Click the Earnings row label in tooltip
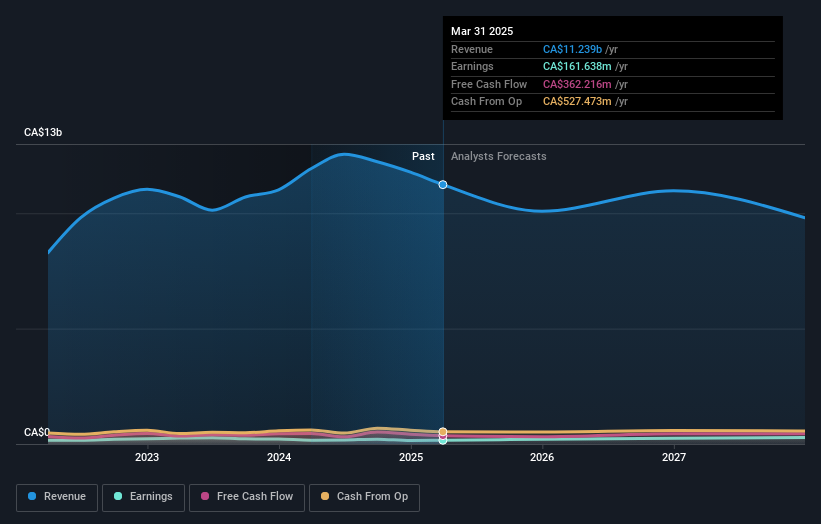Screen dimensions: 821x524 coord(472,66)
